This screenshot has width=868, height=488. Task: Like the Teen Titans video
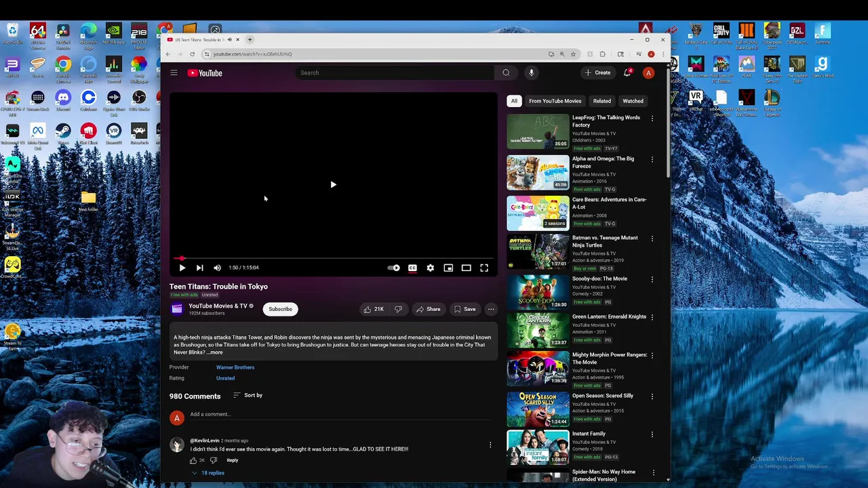tap(374, 309)
